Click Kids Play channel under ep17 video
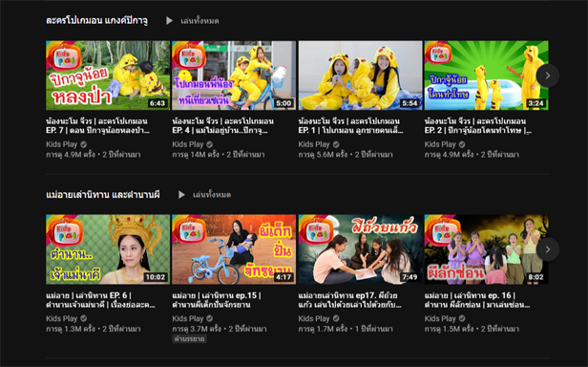 tap(314, 318)
